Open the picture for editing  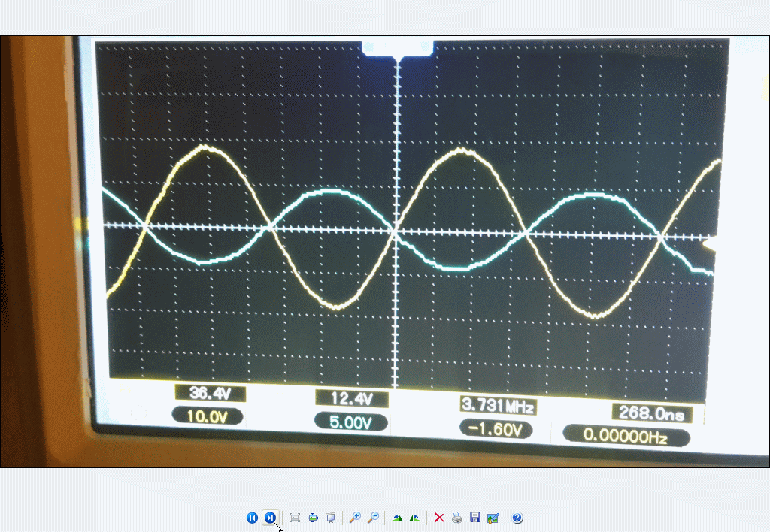[x=493, y=518]
